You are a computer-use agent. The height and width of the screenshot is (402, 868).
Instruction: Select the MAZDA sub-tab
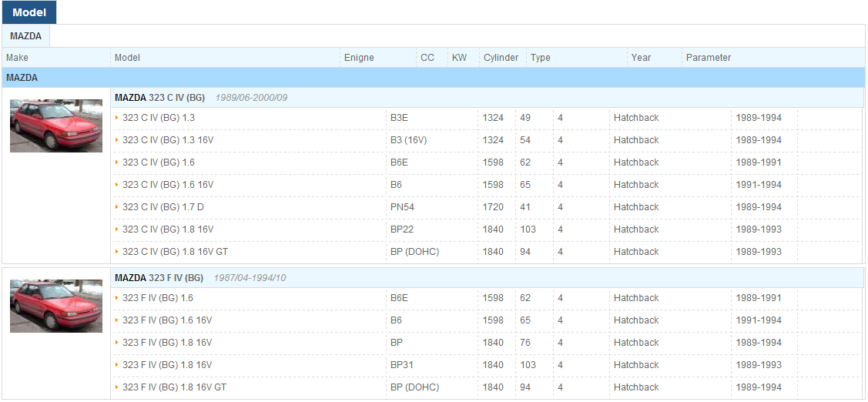tap(25, 36)
